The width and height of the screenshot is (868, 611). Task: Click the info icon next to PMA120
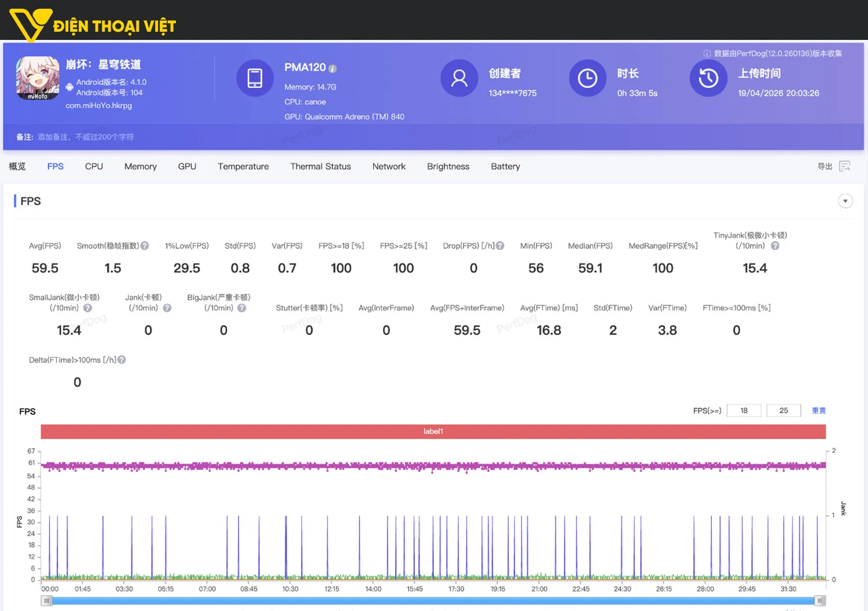[x=333, y=68]
